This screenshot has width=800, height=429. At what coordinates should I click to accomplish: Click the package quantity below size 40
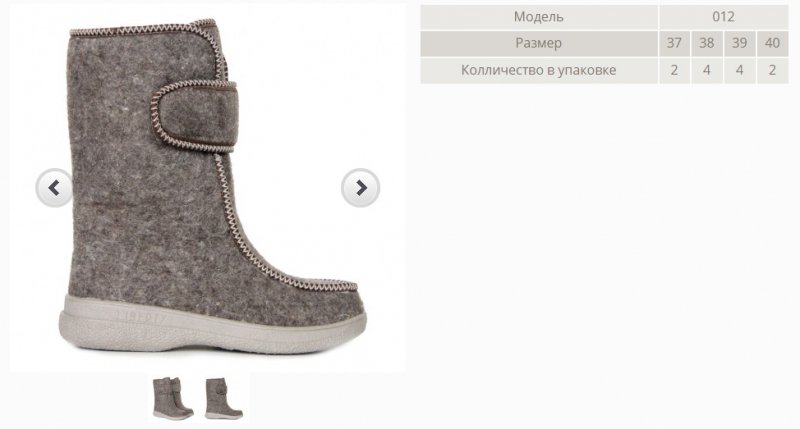point(772,70)
